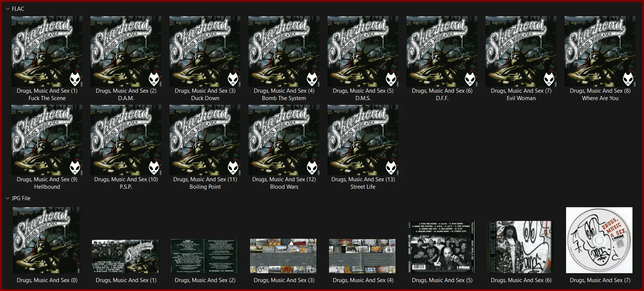Click the 'D.F.F.' file name text
This screenshot has height=291, width=644.
(442, 98)
